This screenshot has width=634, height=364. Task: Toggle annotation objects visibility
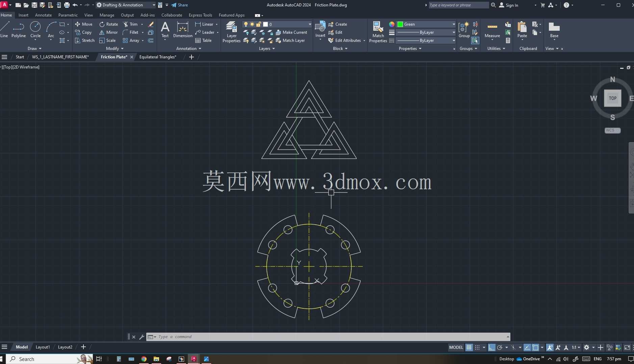click(x=550, y=347)
